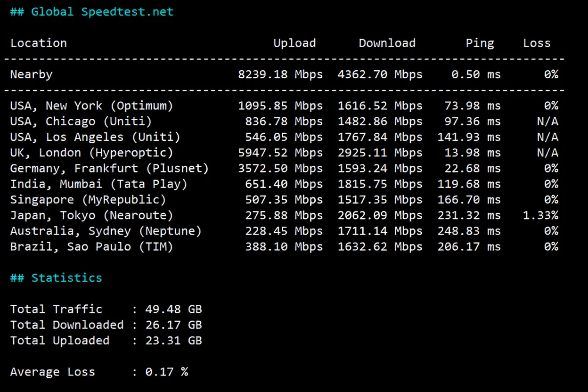
Task: Click Tokyo upload 275.88 Mbps
Action: [x=284, y=216]
